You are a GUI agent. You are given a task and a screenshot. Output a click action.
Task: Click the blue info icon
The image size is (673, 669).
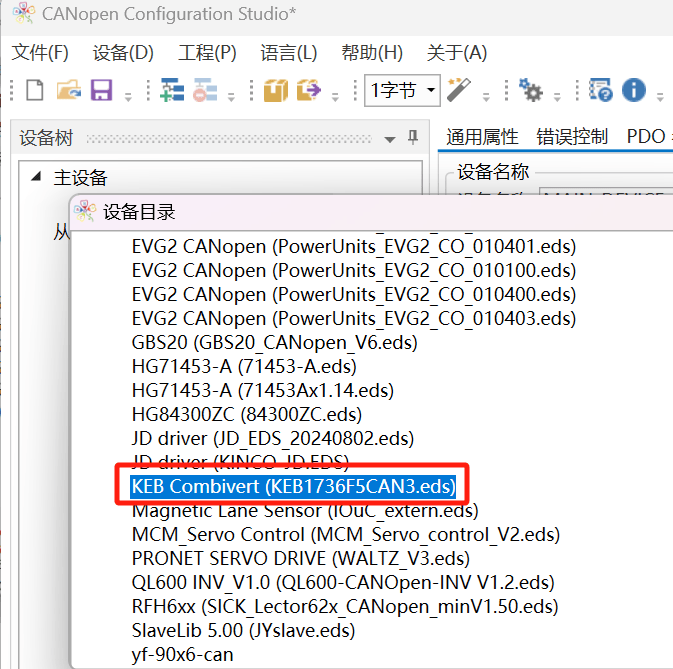634,90
